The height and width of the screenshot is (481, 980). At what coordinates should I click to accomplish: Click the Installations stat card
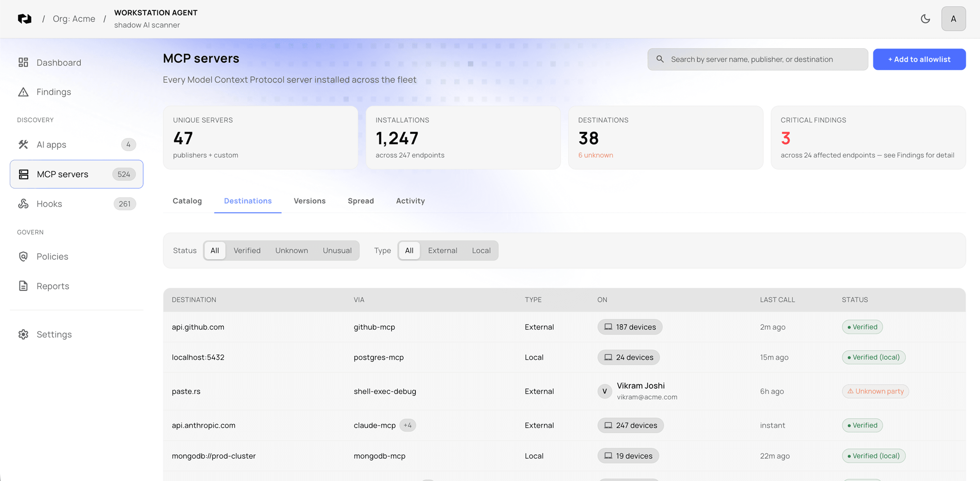[x=463, y=137]
